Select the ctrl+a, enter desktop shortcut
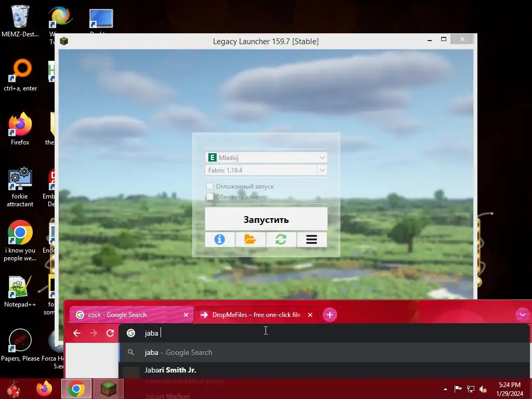Screen dimensions: 532x399 coord(20,75)
